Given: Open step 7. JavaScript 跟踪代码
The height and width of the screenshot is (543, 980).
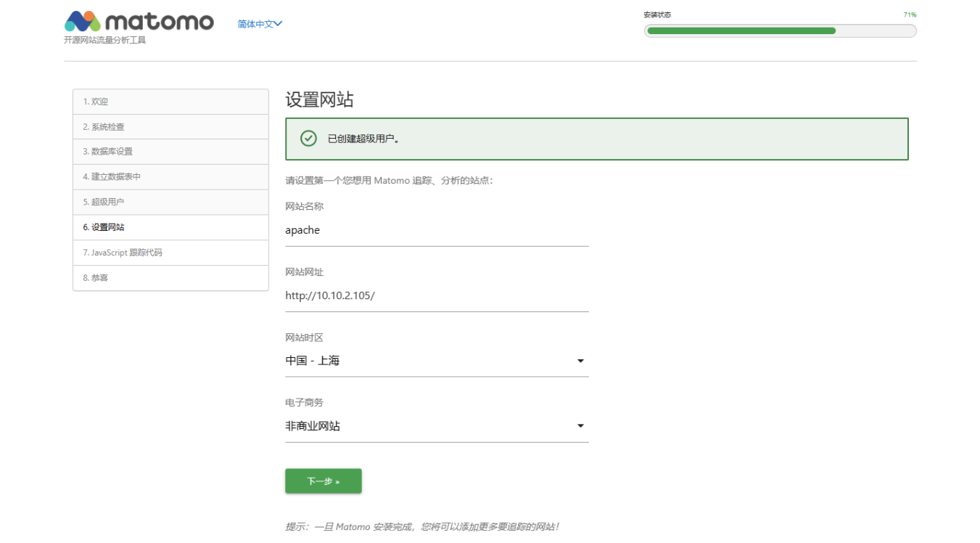Looking at the screenshot, I should pos(170,253).
